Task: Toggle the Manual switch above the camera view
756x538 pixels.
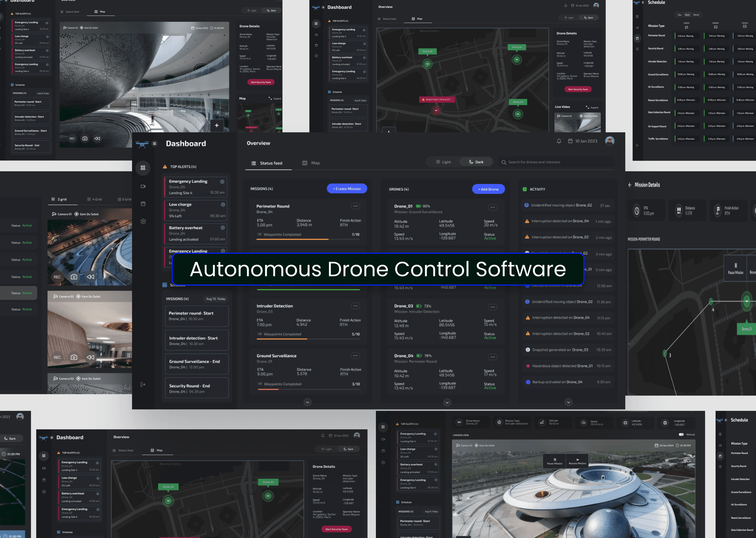Action: tap(681, 434)
